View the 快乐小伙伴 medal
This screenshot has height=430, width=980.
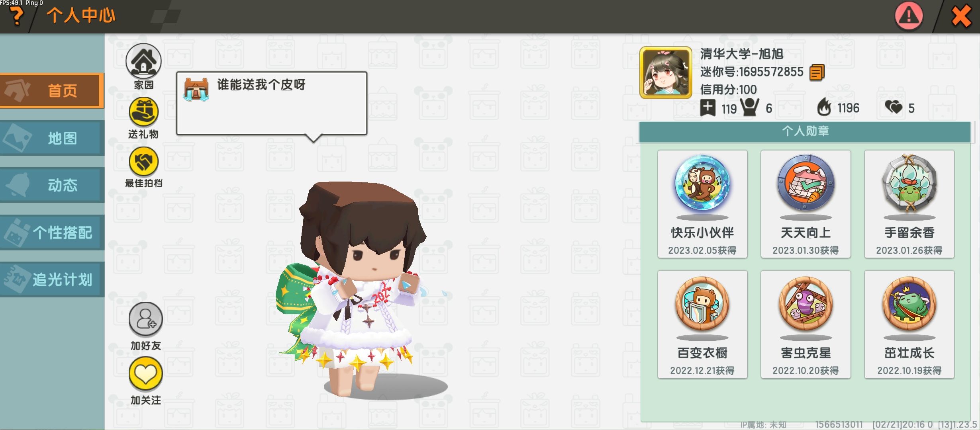(x=702, y=204)
